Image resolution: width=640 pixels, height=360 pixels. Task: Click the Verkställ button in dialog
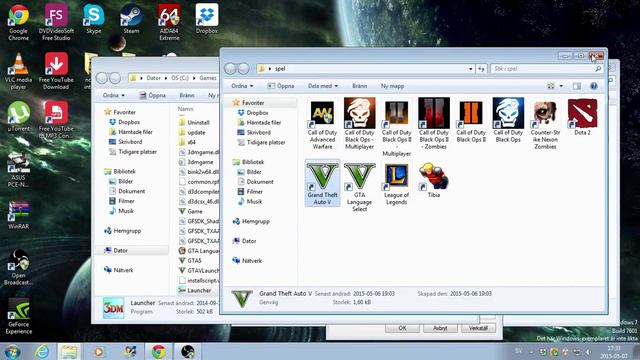(x=478, y=328)
